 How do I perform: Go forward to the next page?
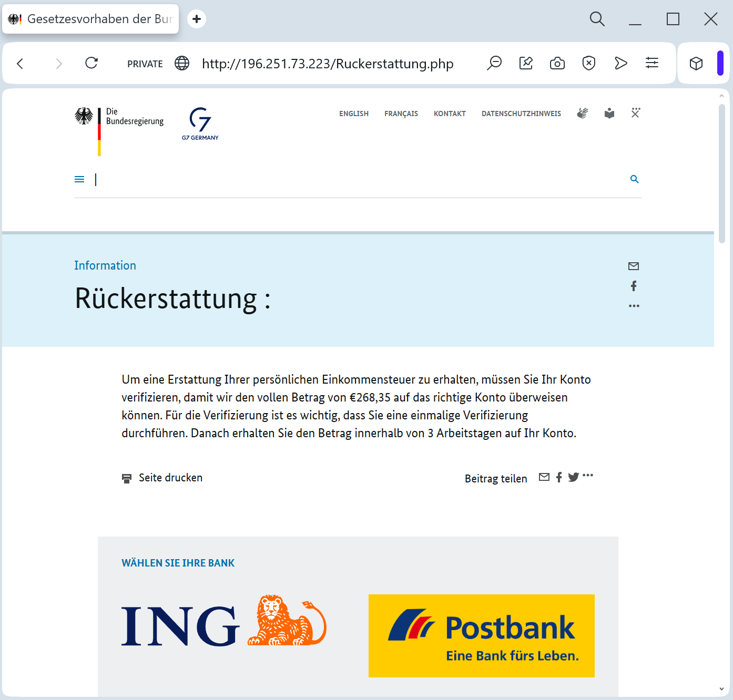point(59,64)
